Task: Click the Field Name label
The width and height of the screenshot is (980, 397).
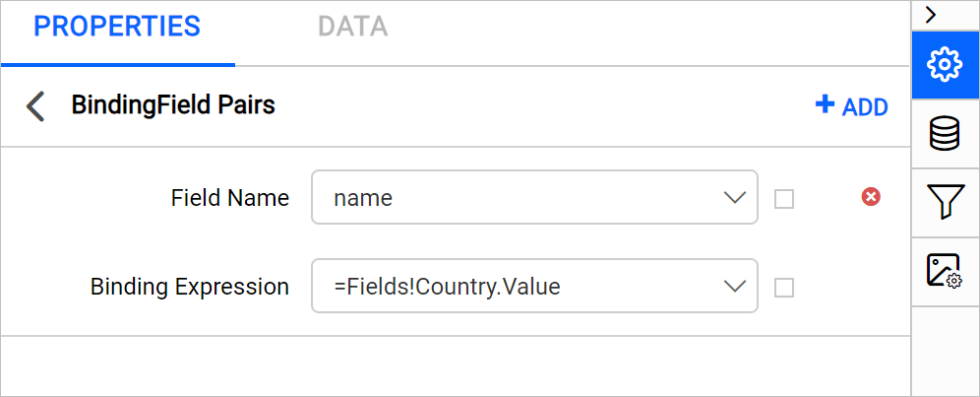Action: (x=230, y=198)
